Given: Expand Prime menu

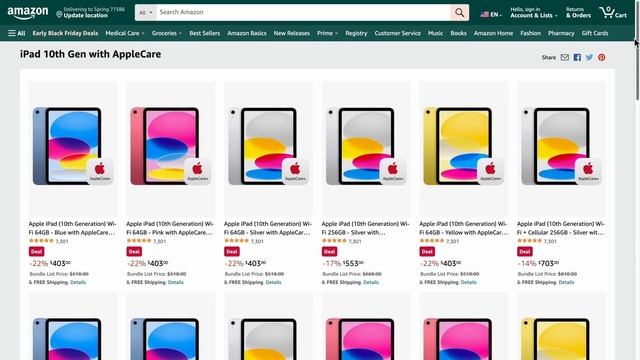Looking at the screenshot, I should click(x=327, y=33).
